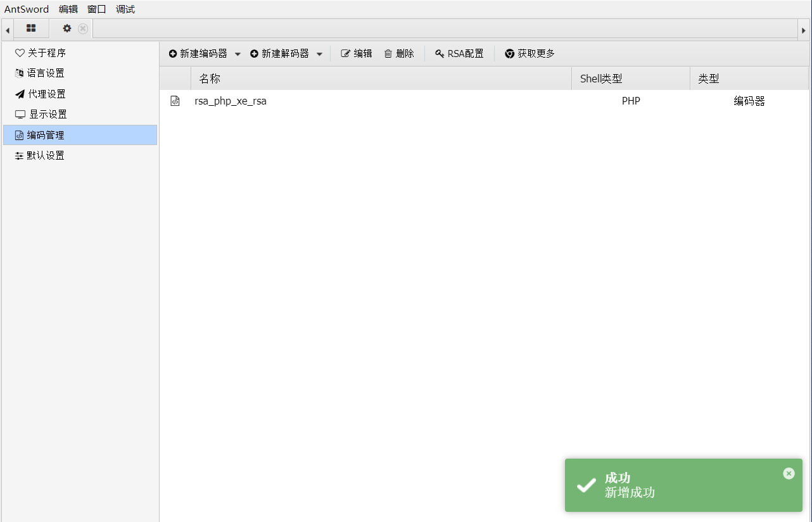This screenshot has width=812, height=522.
Task: Click the Shell类型 column header
Action: (630, 79)
